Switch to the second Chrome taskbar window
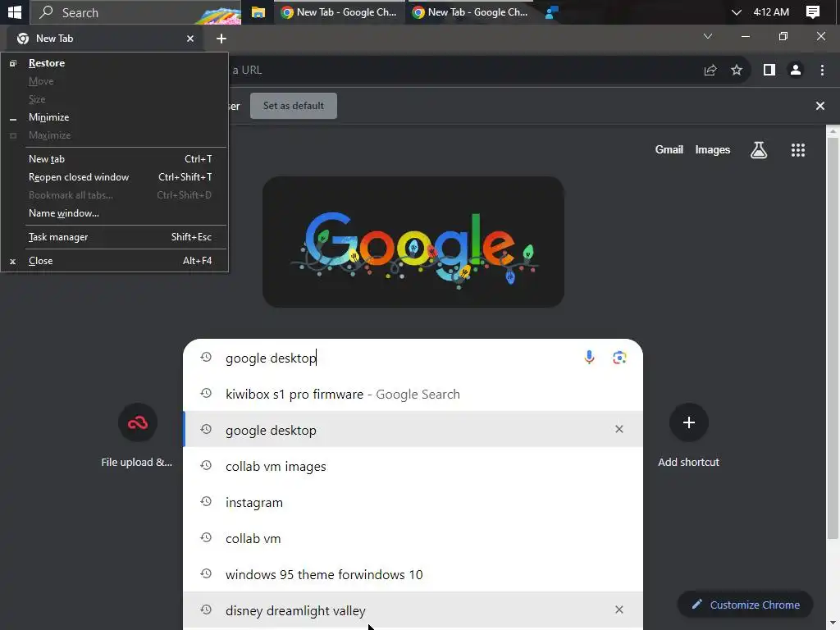Screen dimensions: 840x630 point(471,11)
